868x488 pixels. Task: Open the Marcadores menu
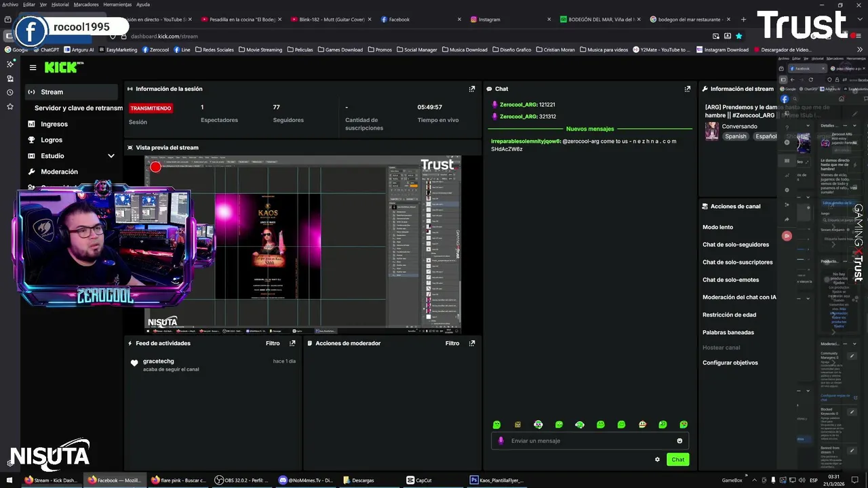point(86,4)
